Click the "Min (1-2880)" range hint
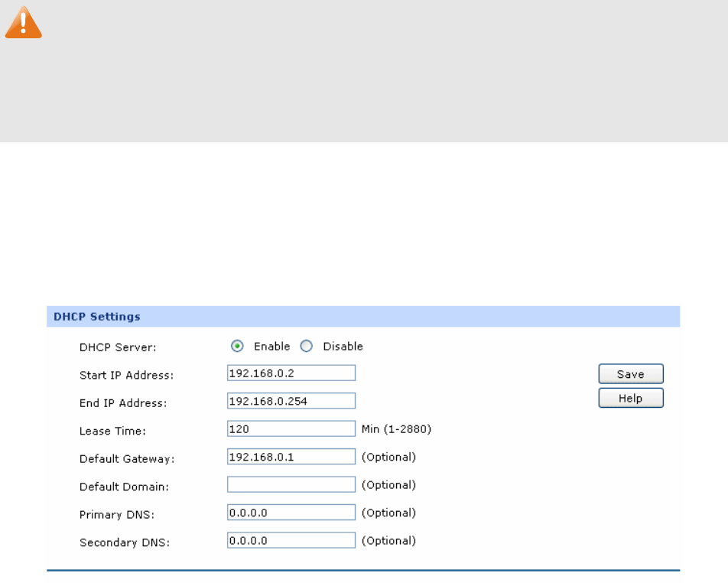This screenshot has width=728, height=583. tap(396, 430)
